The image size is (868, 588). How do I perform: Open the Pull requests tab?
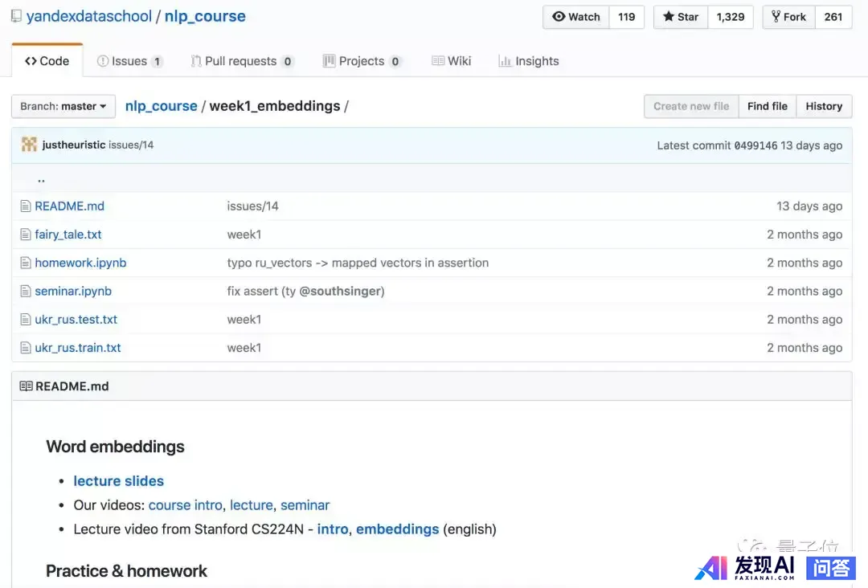[x=242, y=61]
